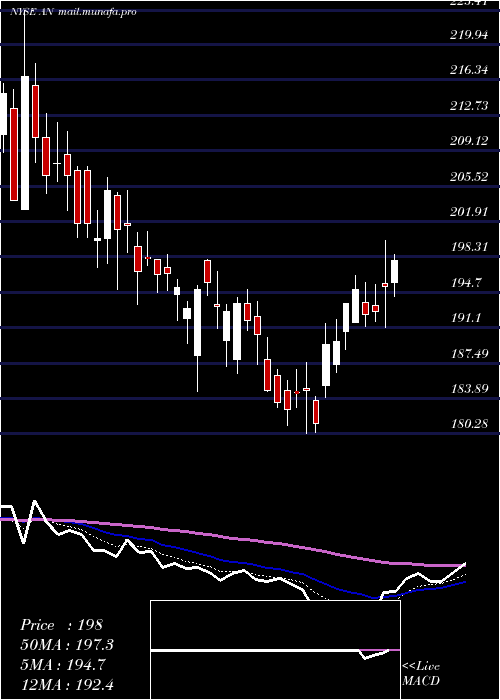The image size is (500, 700).
Task: Click the NYSE AN mail.munafa.pro title
Action: pos(73,12)
